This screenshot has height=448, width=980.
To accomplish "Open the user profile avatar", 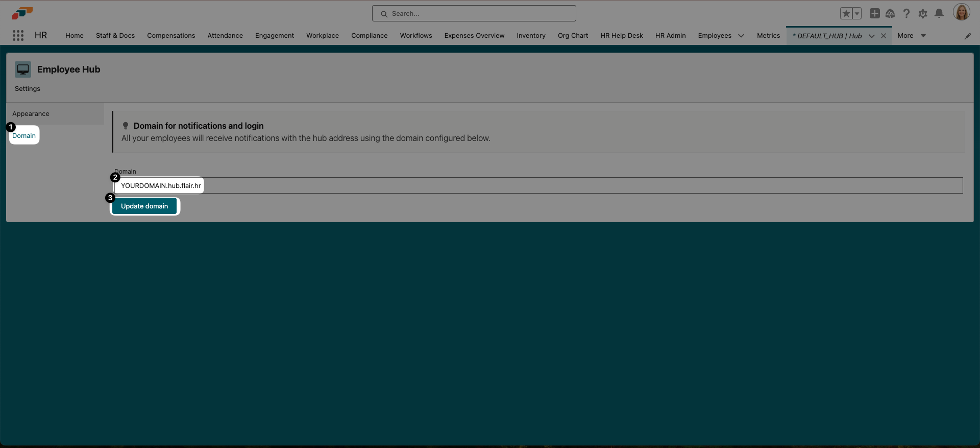I will pyautogui.click(x=961, y=13).
